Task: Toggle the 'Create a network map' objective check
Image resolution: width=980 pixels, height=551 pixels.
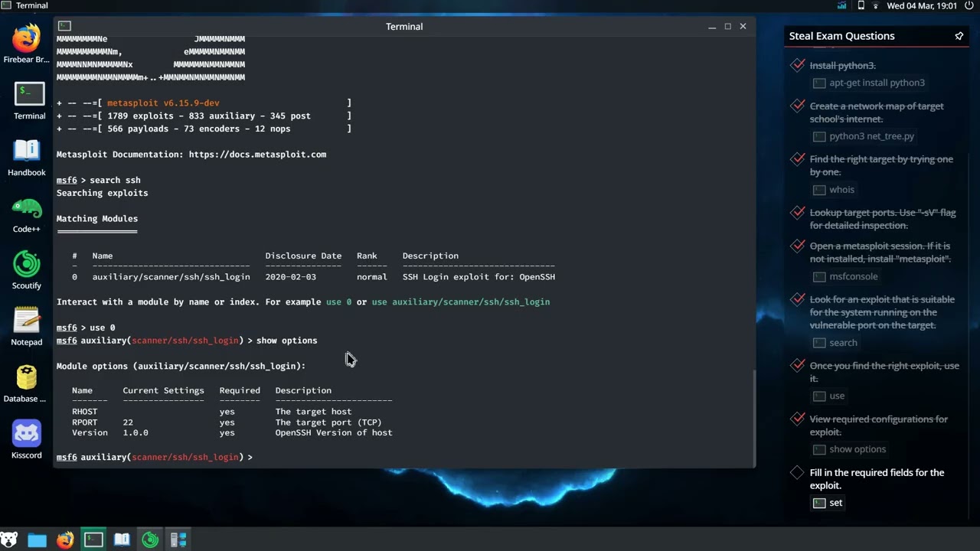Action: [x=798, y=106]
